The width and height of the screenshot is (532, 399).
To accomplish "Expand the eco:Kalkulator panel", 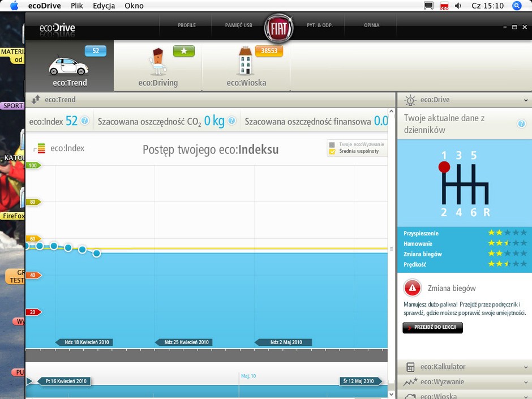I will [x=526, y=367].
